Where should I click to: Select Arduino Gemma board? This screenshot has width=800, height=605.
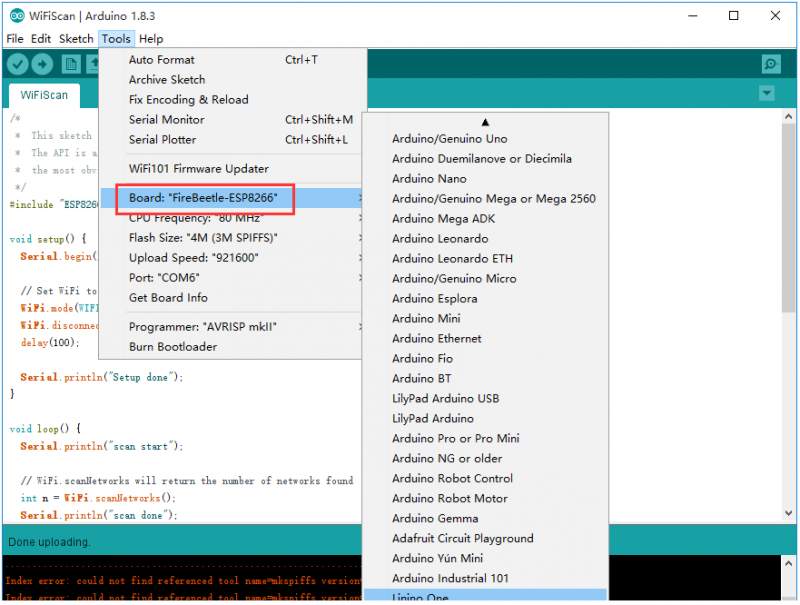coord(485,518)
